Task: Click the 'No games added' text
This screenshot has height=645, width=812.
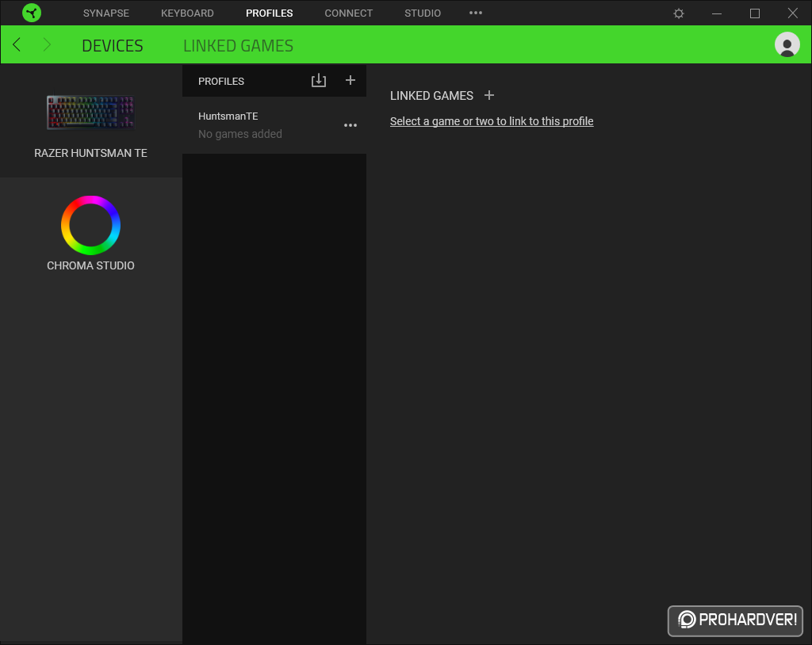Action: (x=239, y=134)
